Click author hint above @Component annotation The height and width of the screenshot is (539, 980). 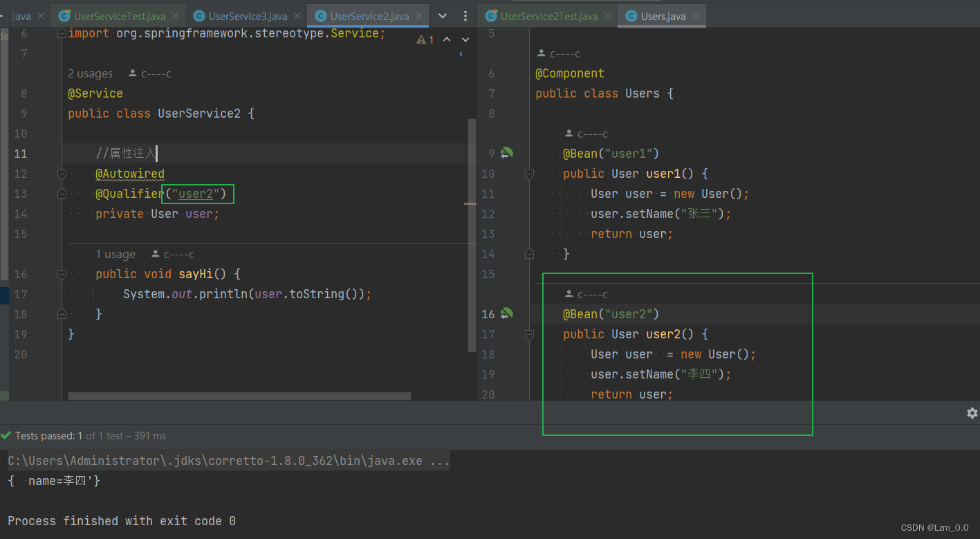coord(559,54)
